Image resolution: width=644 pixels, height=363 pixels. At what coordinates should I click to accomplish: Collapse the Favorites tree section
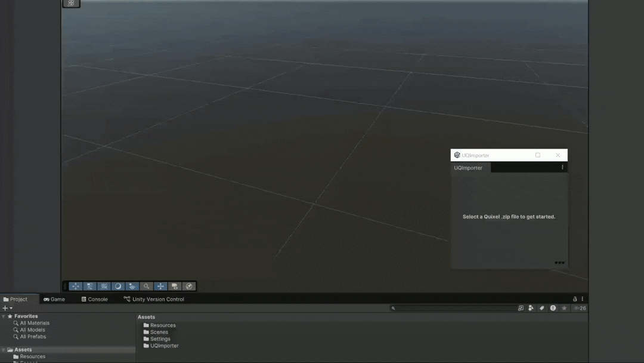point(4,316)
